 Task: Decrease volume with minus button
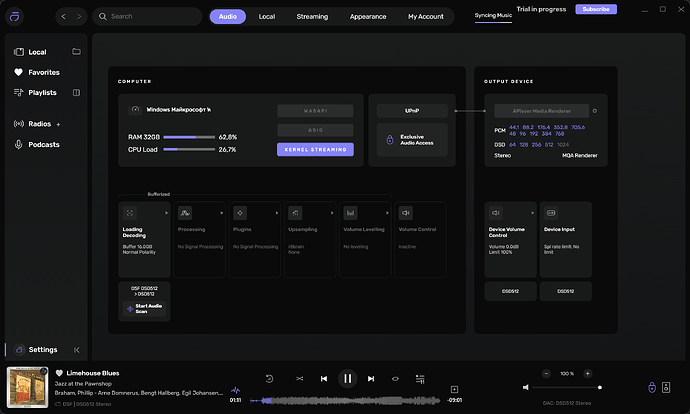[x=546, y=374]
